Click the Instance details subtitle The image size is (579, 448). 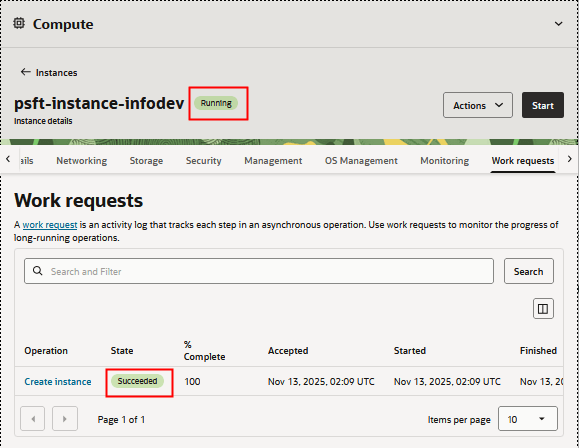click(43, 121)
